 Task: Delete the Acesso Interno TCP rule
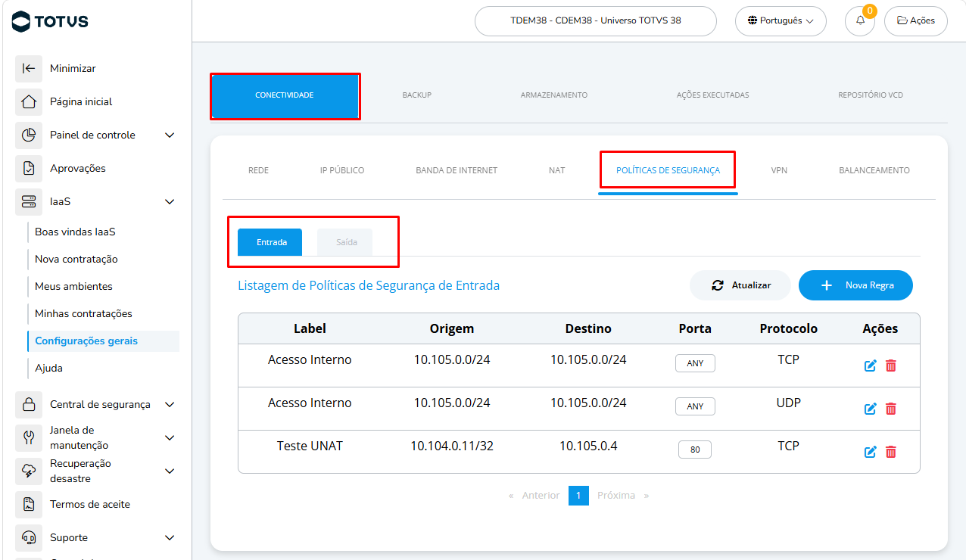pos(891,366)
